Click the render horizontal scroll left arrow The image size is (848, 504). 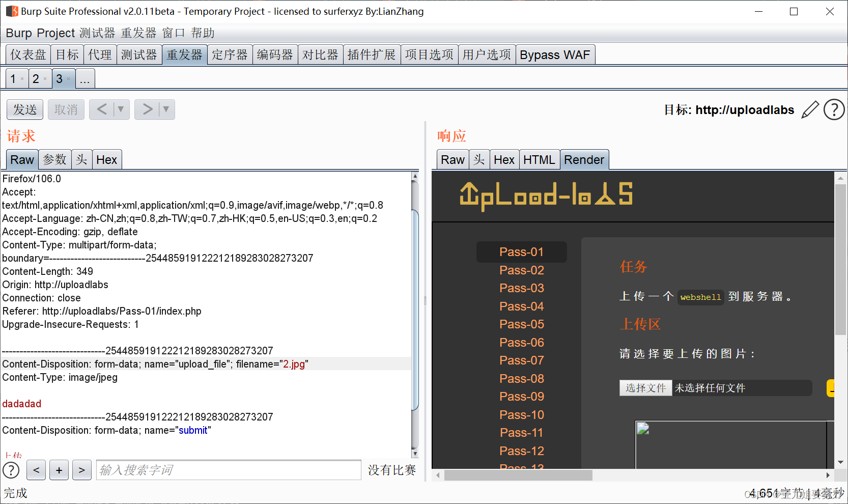[x=438, y=475]
